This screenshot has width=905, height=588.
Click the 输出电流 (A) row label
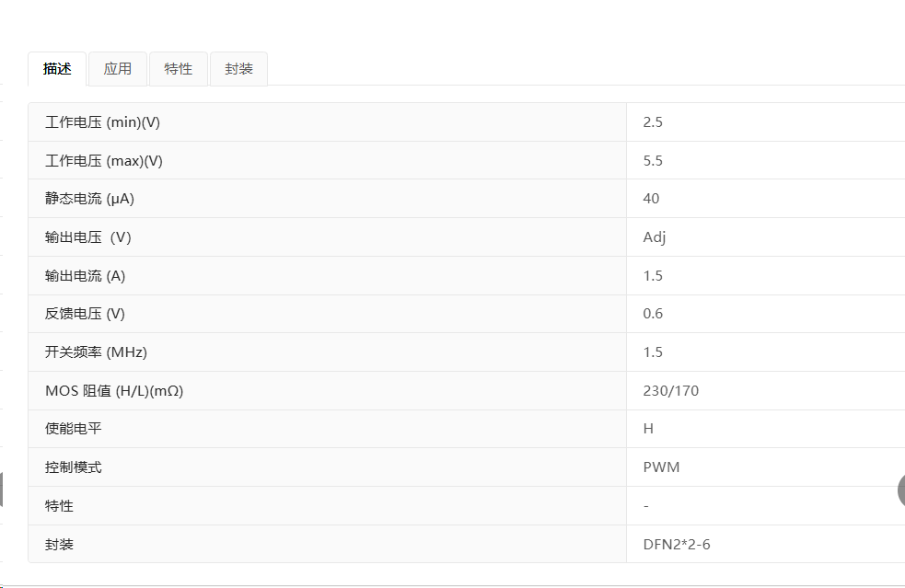tap(85, 276)
